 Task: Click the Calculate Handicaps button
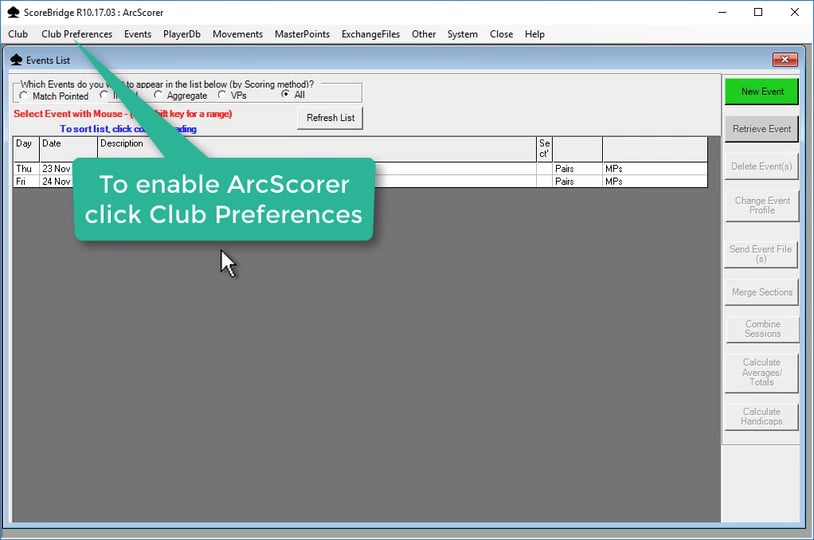click(x=762, y=416)
